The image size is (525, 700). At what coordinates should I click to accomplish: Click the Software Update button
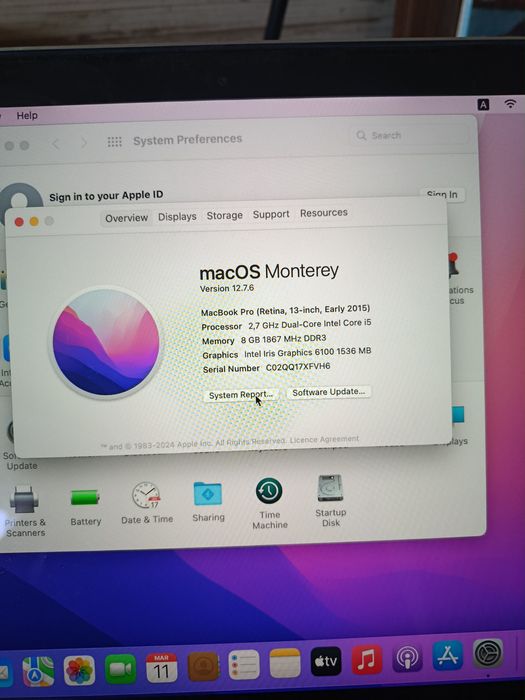tap(329, 392)
